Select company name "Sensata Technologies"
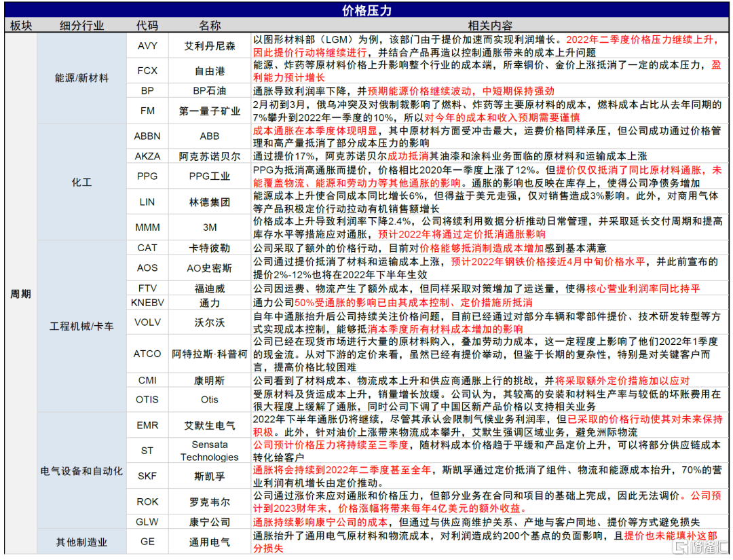This screenshot has height=560, width=733. pyautogui.click(x=210, y=451)
